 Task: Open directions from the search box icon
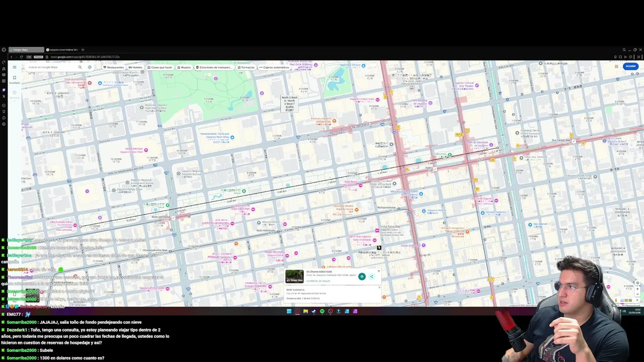(90, 67)
